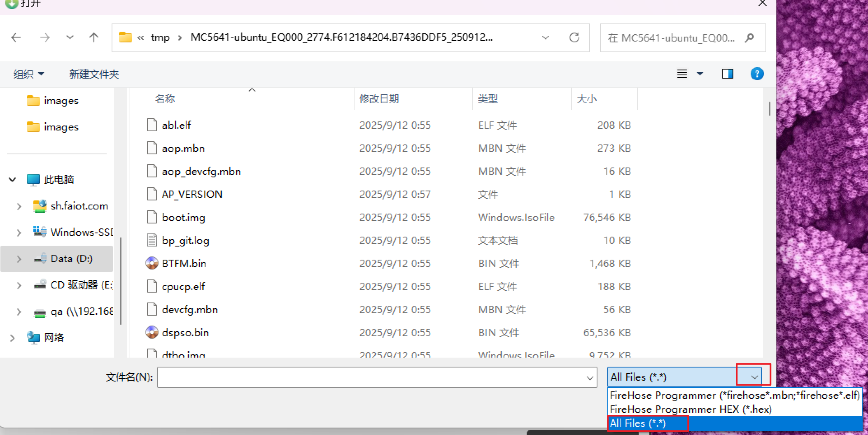Image resolution: width=868 pixels, height=435 pixels.
Task: Sort by 大小 column header
Action: point(587,99)
